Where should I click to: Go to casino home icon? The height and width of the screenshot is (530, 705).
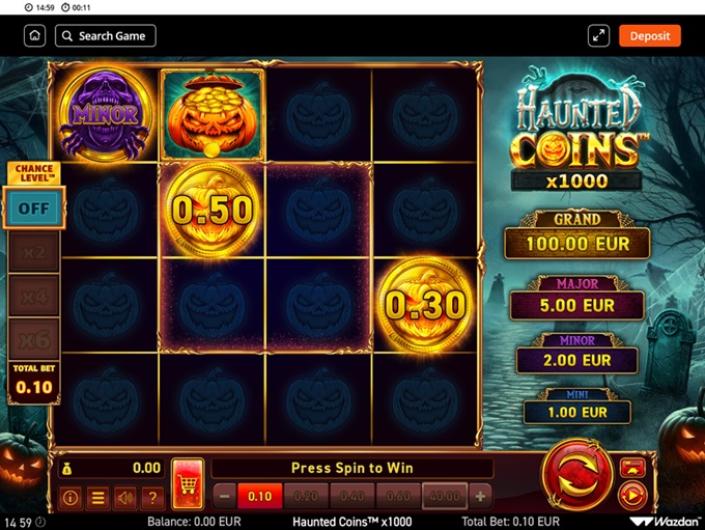35,36
